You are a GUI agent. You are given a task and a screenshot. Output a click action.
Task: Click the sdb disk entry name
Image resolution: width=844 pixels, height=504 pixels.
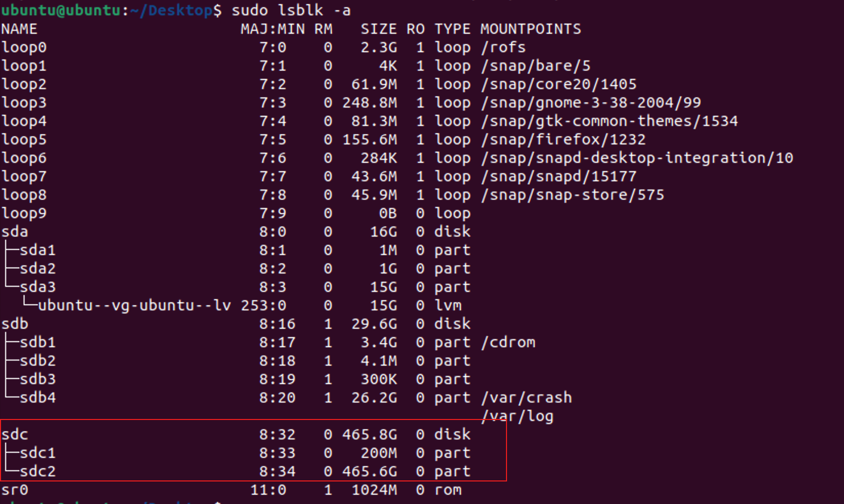coord(15,324)
